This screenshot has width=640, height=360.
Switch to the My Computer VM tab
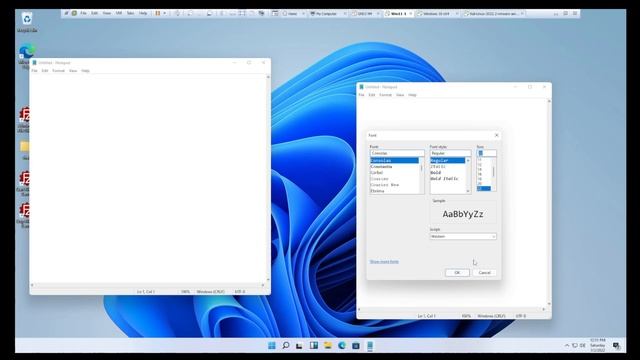point(327,13)
